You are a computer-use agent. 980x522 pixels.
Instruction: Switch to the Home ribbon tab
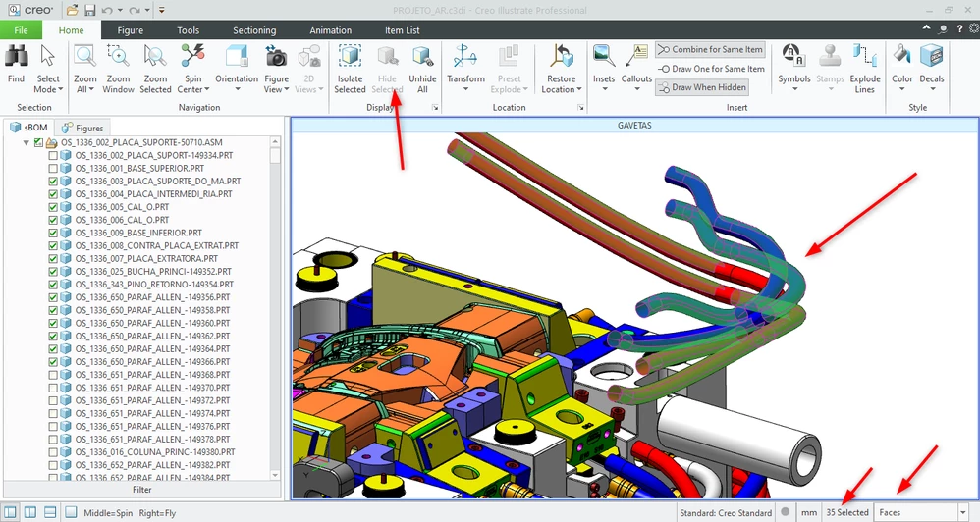coord(72,30)
